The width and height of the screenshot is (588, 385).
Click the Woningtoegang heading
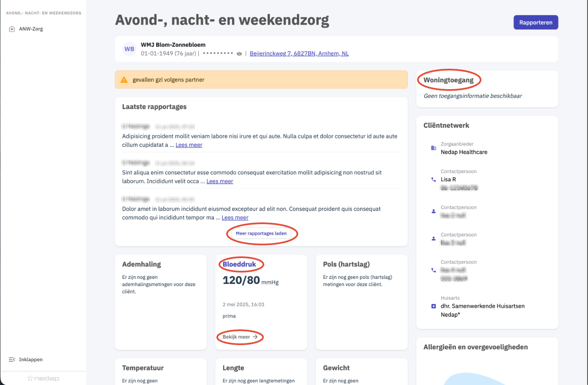coord(448,80)
